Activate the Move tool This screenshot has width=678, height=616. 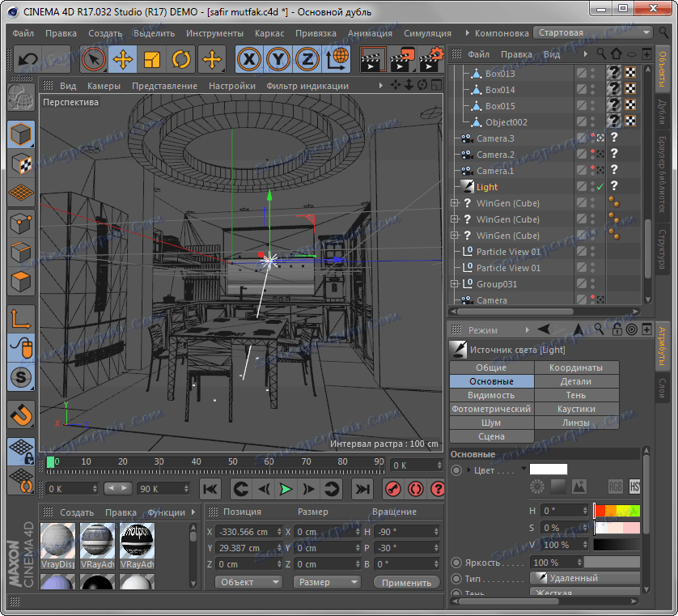click(123, 59)
